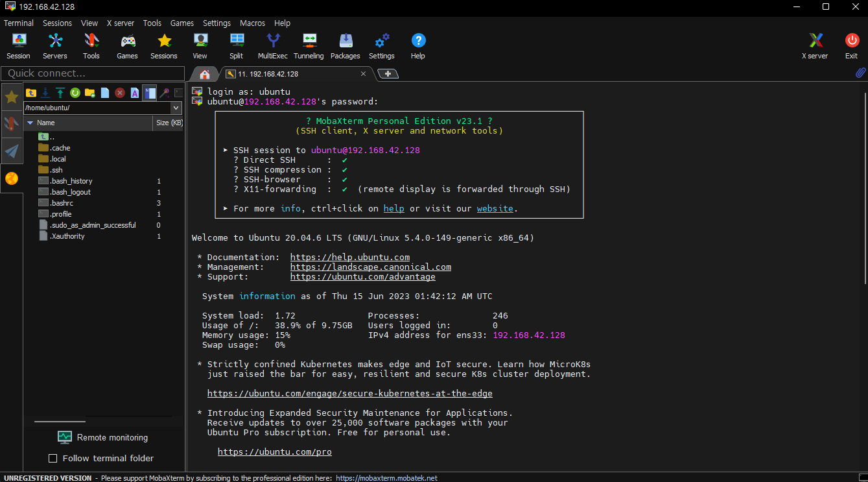Click the View toolbar icon
Viewport: 868px width, 482px height.
pyautogui.click(x=200, y=46)
